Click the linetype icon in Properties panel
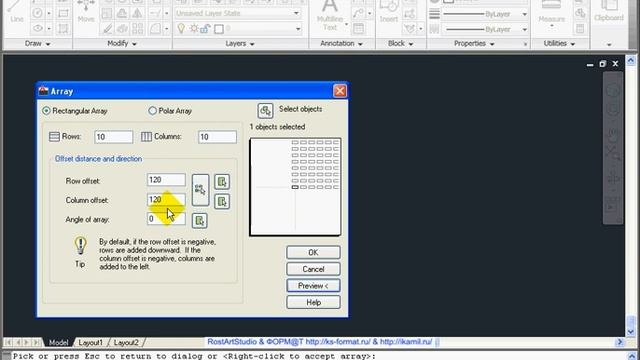Viewport: 640px width, 360px height. [434, 29]
